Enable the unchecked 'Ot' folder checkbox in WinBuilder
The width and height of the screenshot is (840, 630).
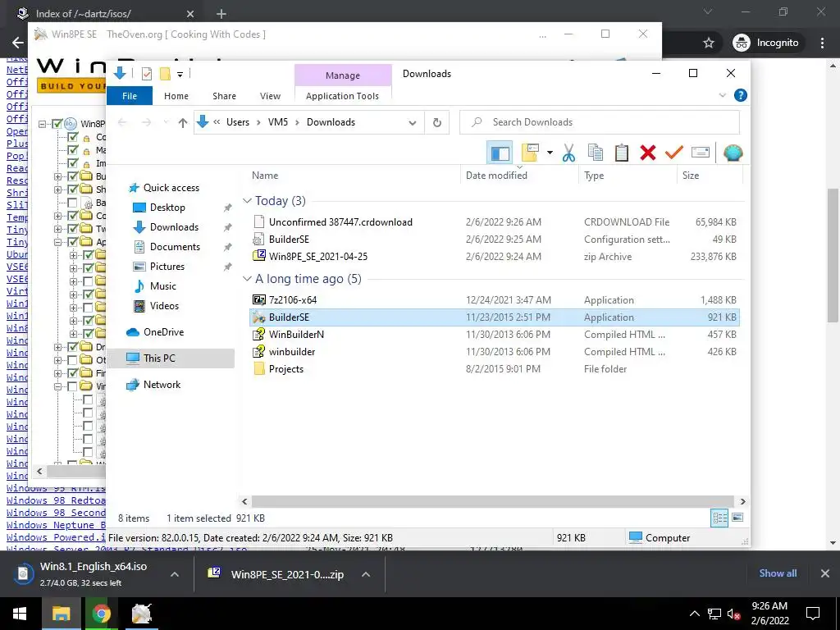tap(73, 360)
